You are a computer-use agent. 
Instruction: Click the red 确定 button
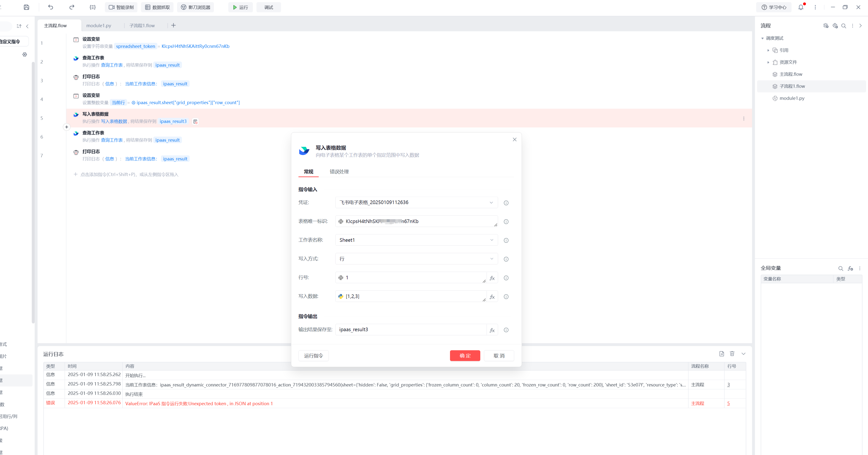(x=465, y=356)
